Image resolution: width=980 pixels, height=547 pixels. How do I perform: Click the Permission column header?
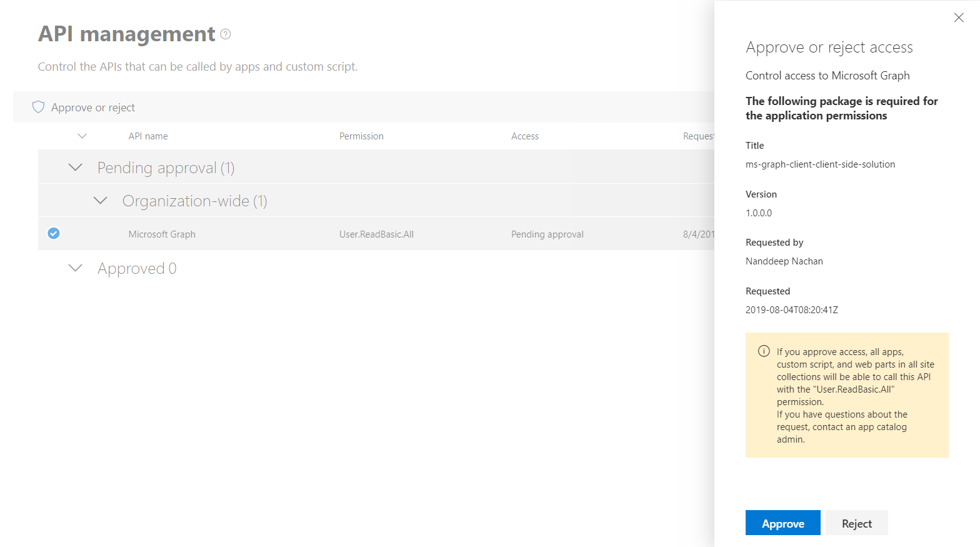(x=361, y=136)
